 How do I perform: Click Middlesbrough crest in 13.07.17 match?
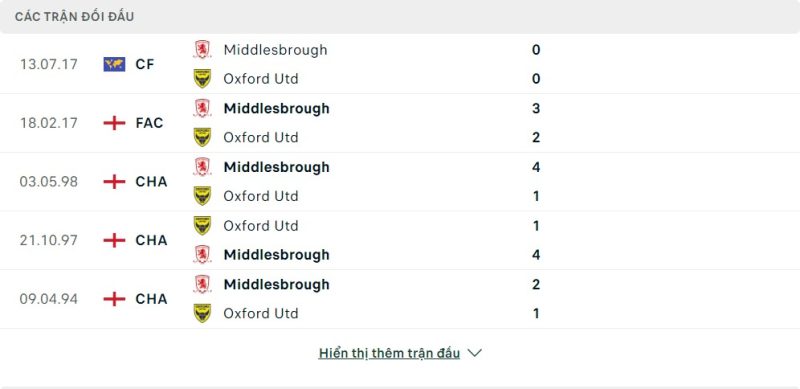203,50
